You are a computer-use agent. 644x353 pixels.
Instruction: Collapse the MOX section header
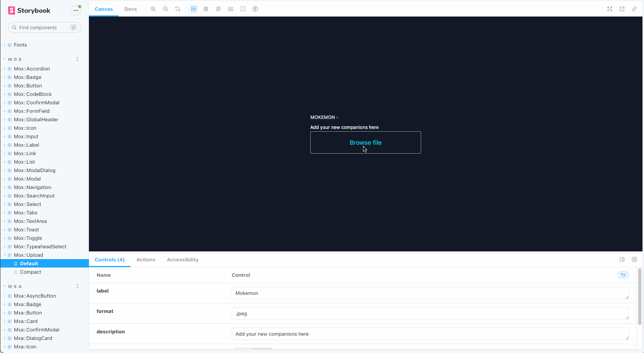(15, 59)
